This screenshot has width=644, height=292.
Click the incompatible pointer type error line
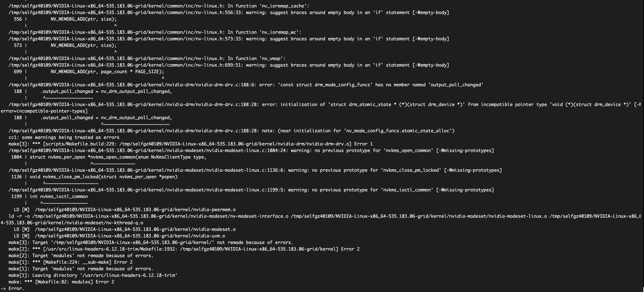pos(321,107)
